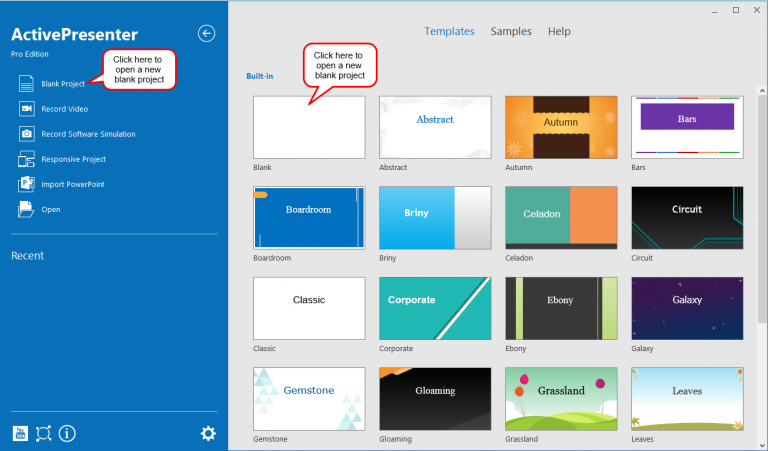
Task: Select the Grassland template thumbnail
Action: [x=561, y=399]
